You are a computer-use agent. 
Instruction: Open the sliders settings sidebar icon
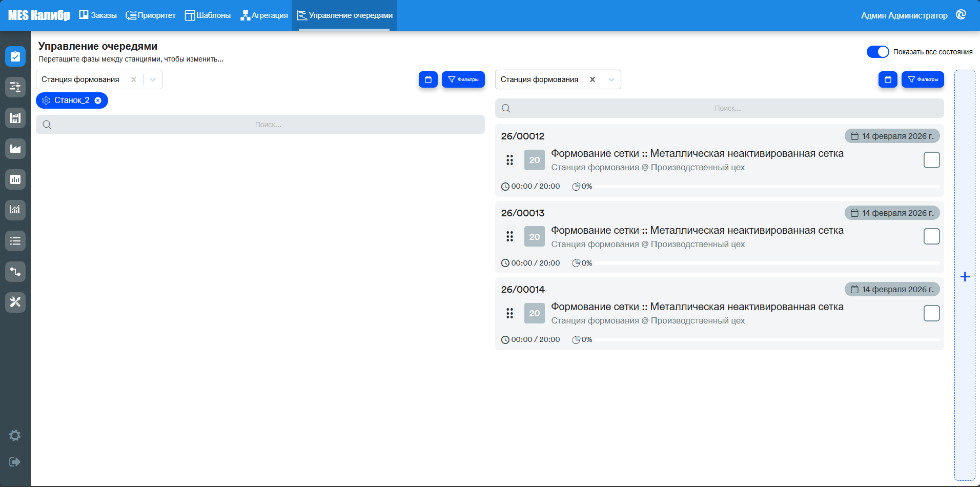click(15, 87)
